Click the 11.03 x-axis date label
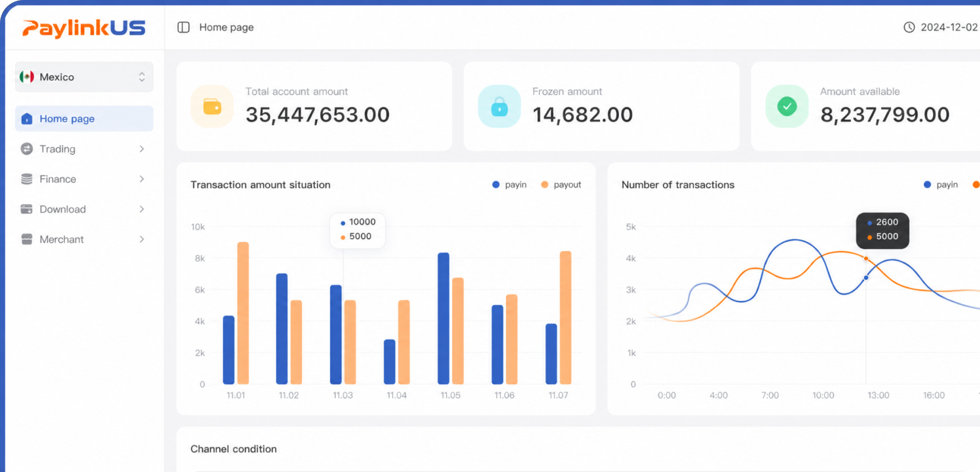 coord(343,395)
